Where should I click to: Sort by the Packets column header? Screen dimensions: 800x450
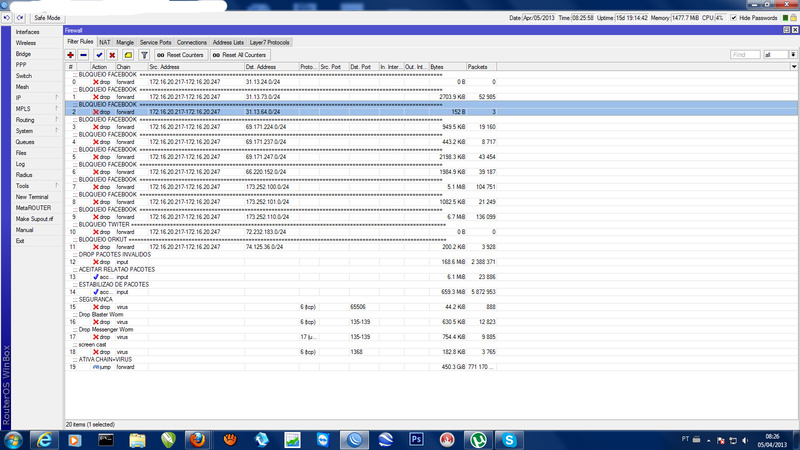(x=481, y=67)
